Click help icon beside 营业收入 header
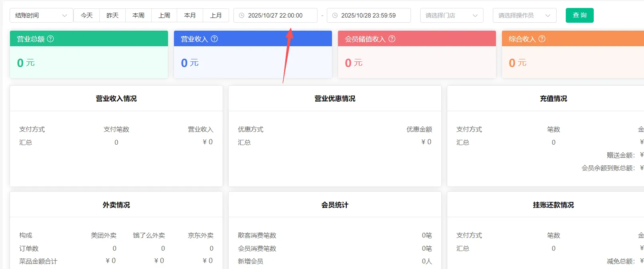Screen dimensions: 644x269 (214, 39)
